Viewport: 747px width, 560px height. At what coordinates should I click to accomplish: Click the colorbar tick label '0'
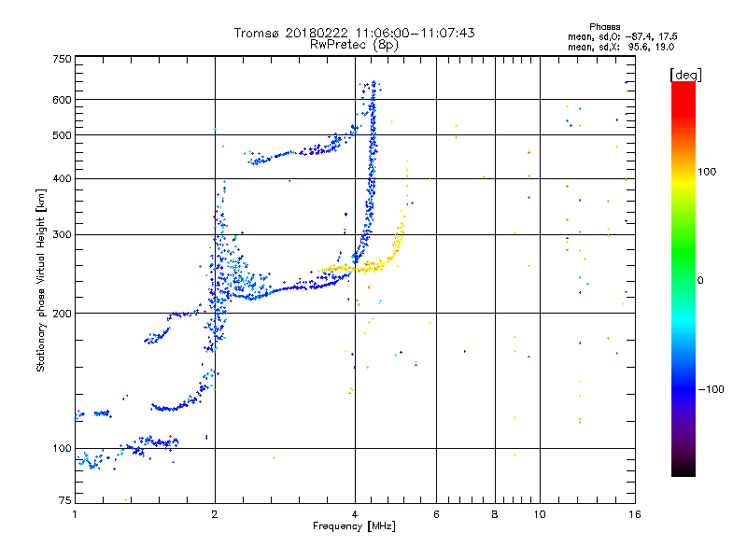tap(700, 280)
